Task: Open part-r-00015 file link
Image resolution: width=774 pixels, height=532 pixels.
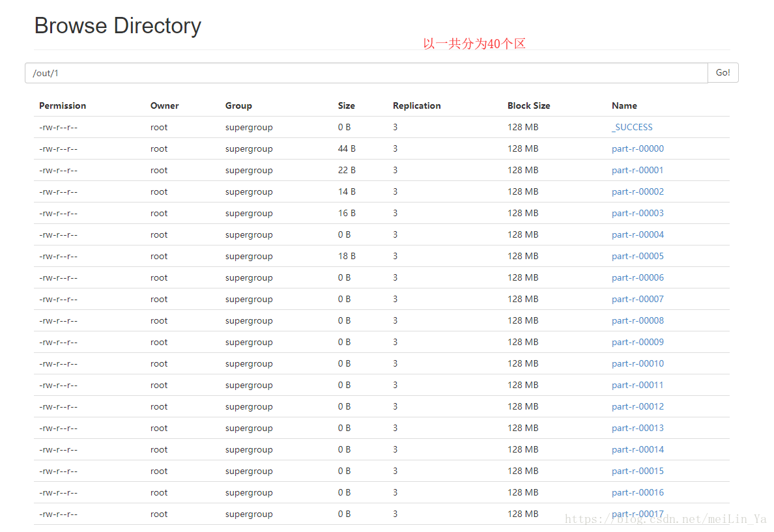Action: 637,471
